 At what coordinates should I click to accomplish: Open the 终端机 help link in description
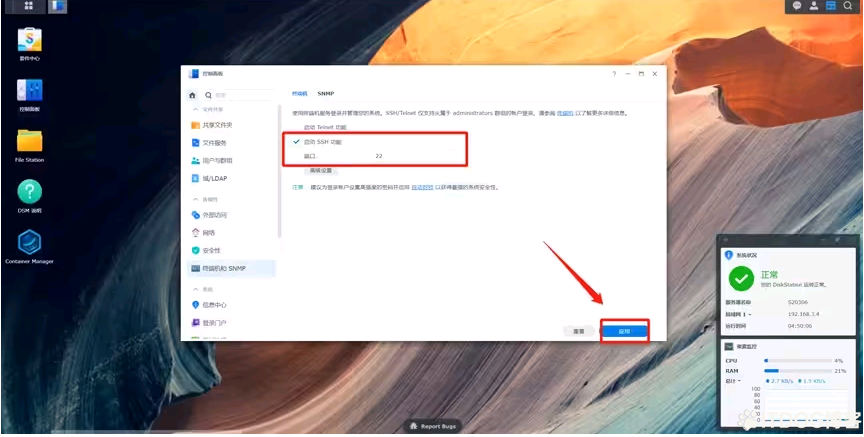point(565,113)
